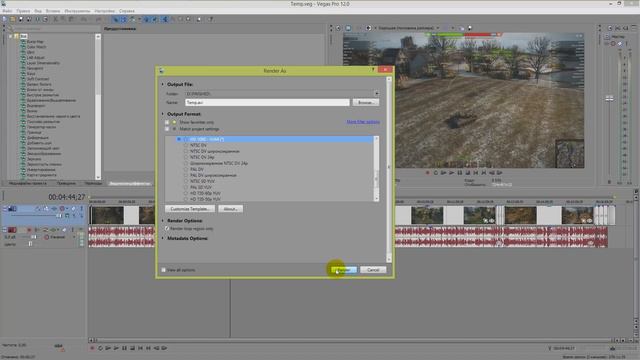Select the PAL DV template radio button
The image size is (640, 360).
point(186,169)
